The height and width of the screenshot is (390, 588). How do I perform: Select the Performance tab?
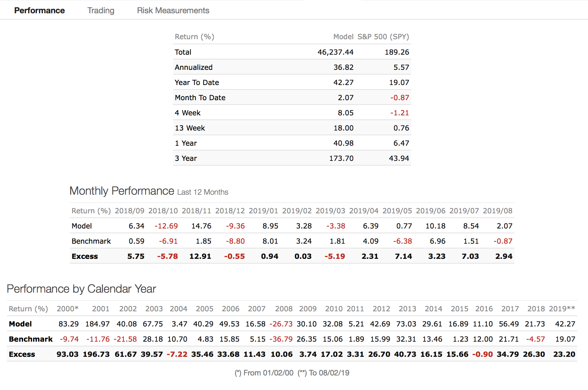[x=39, y=10]
